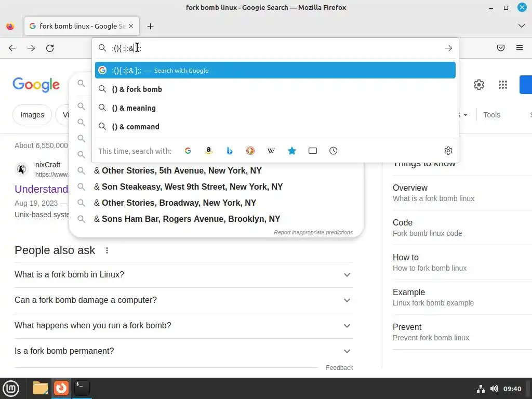Open the Tools search options
The height and width of the screenshot is (399, 532).
pos(491,115)
